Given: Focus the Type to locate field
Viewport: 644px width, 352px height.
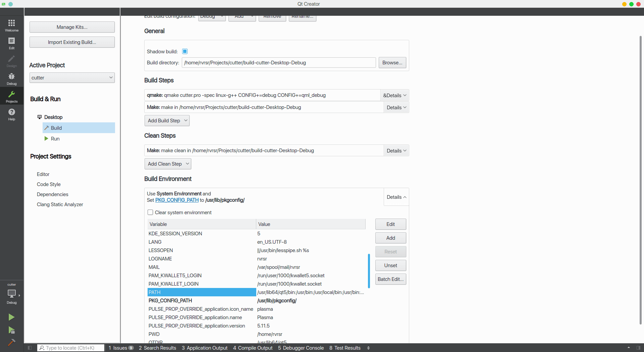Looking at the screenshot, I should click(71, 348).
